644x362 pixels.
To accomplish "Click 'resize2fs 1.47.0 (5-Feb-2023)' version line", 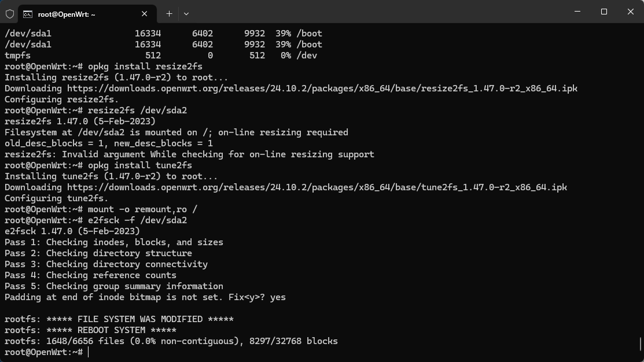I will [x=80, y=121].
